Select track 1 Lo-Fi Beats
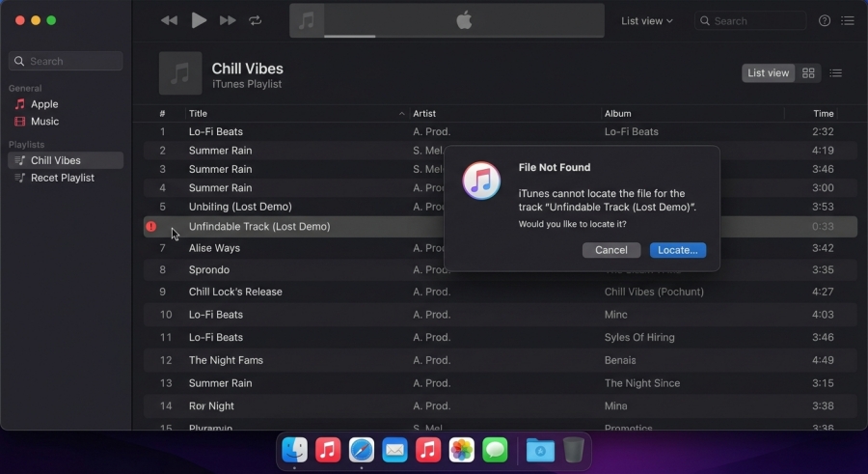 [x=500, y=132]
